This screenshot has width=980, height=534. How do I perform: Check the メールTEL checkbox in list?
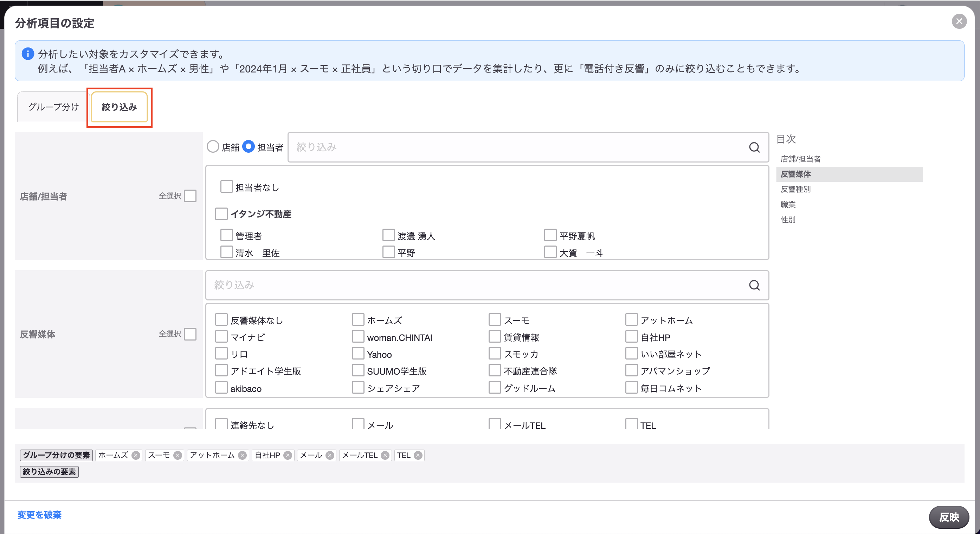pos(495,424)
